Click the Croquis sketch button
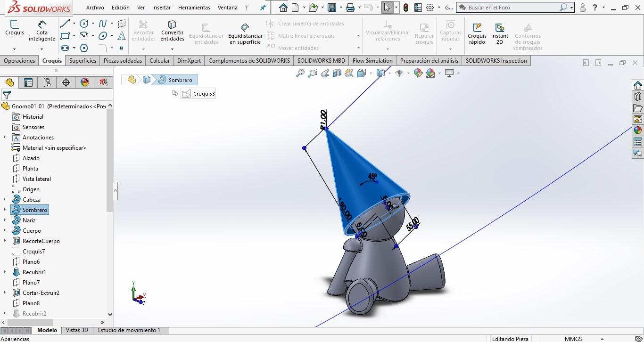Image resolution: width=644 pixels, height=342 pixels. [x=14, y=28]
